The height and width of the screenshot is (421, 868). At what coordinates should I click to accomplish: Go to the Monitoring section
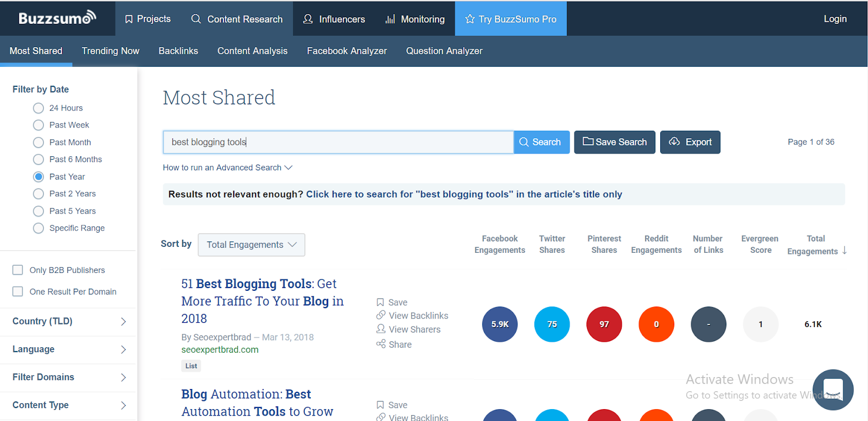click(x=415, y=19)
